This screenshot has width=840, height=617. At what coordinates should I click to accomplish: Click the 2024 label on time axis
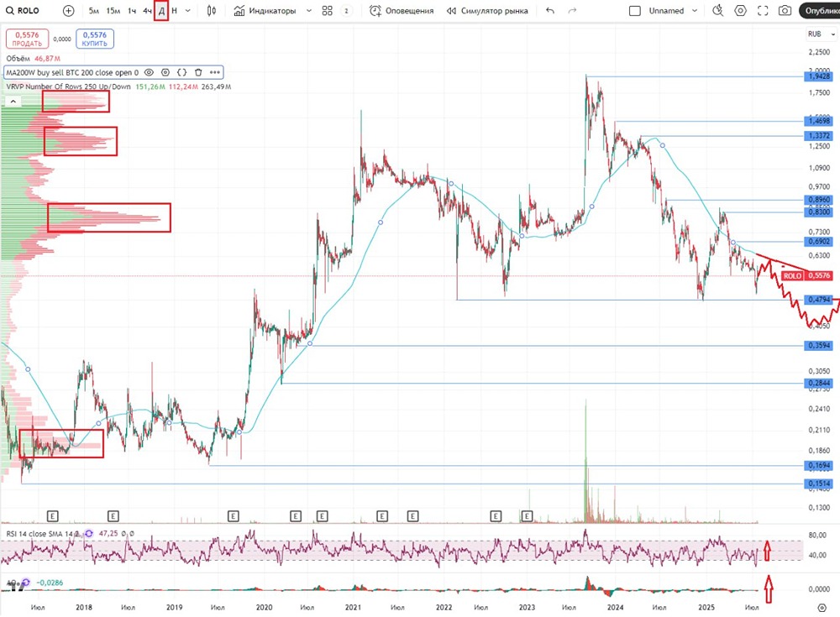click(615, 608)
